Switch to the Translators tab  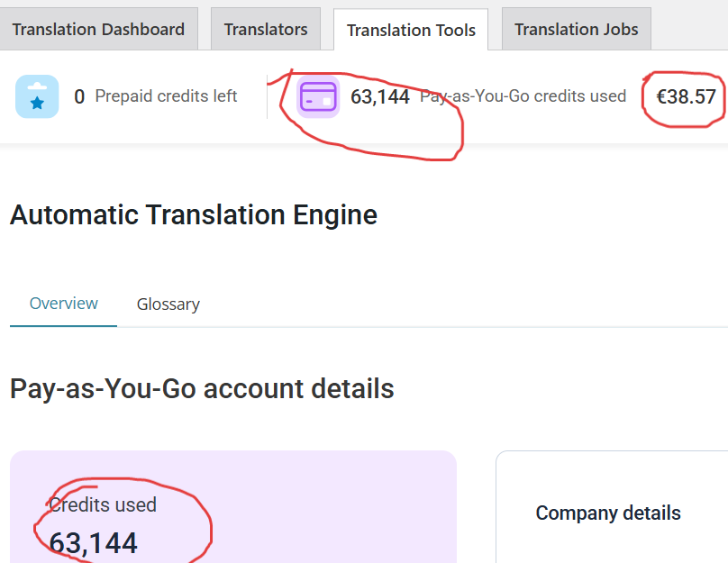(x=266, y=30)
